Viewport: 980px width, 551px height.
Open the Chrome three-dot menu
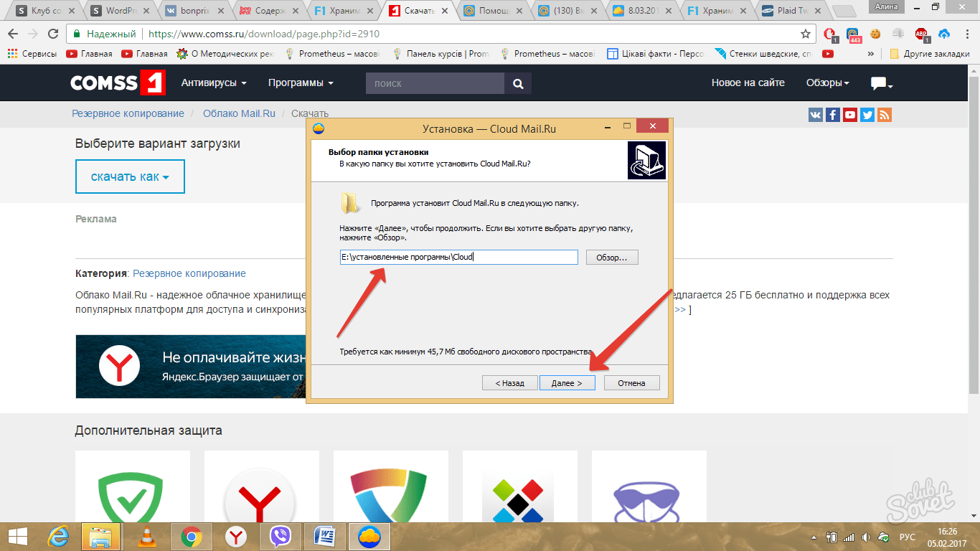click(x=966, y=34)
